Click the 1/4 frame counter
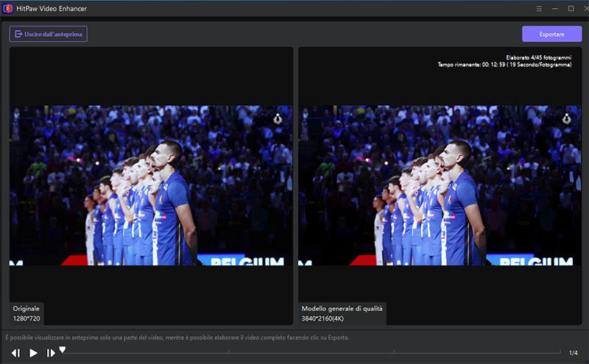589x364 pixels. [574, 353]
